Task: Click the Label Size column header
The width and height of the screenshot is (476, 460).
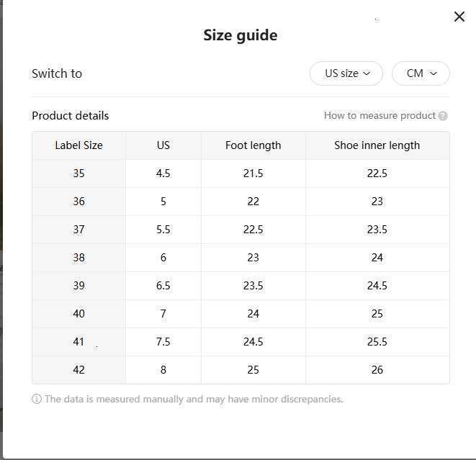Action: (x=78, y=145)
